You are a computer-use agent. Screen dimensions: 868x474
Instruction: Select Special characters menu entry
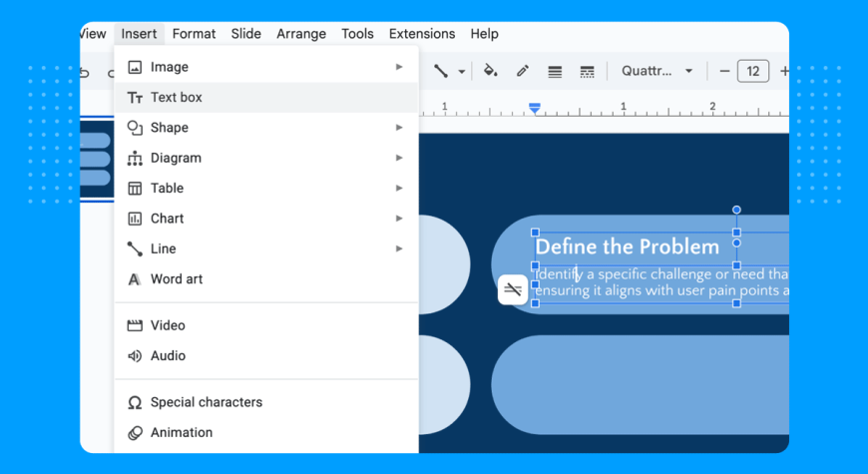point(266,402)
